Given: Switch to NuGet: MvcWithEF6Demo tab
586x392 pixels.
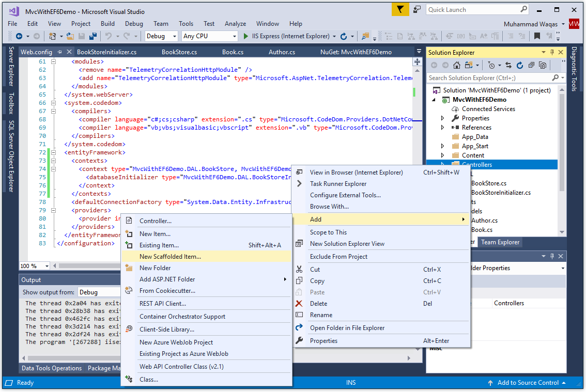Looking at the screenshot, I should click(356, 52).
